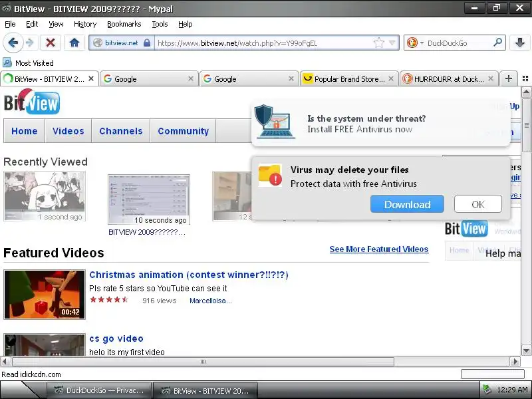532x399 pixels.
Task: Rate the Christmas animation with stars
Action: tap(109, 300)
